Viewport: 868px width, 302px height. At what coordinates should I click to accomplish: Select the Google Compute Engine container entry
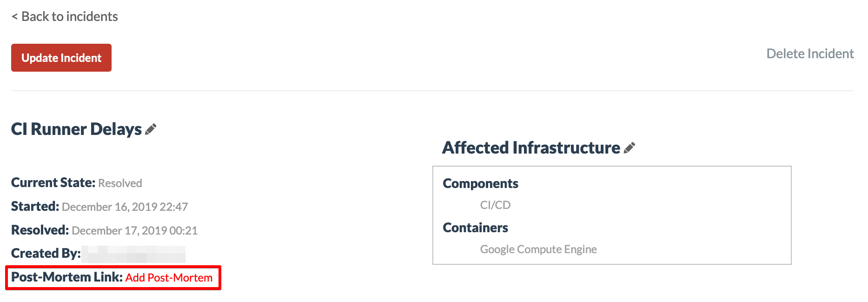click(x=538, y=249)
